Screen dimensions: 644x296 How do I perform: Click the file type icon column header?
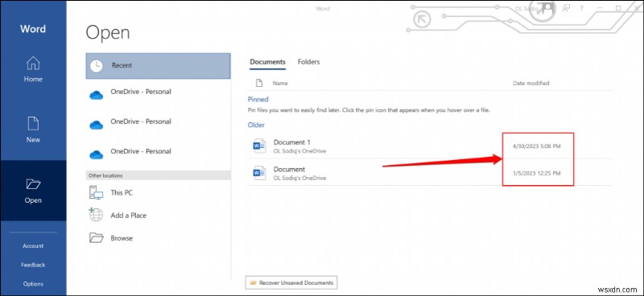click(x=259, y=83)
